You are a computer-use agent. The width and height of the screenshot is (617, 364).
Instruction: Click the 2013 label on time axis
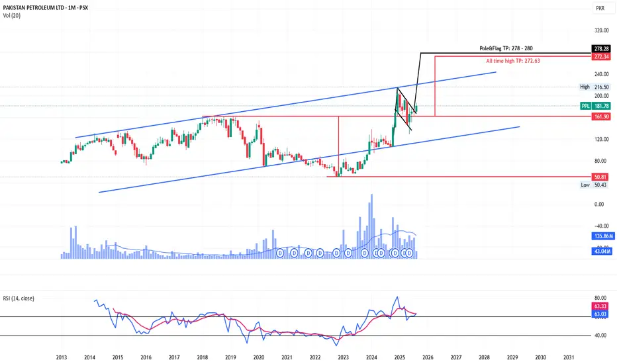61,357
